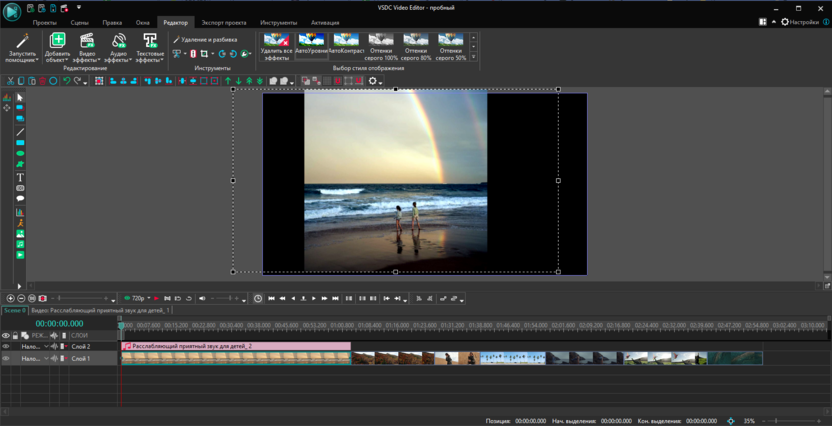This screenshot has width=832, height=426.
Task: Toggle the eye icon in the layers header
Action: coord(6,336)
